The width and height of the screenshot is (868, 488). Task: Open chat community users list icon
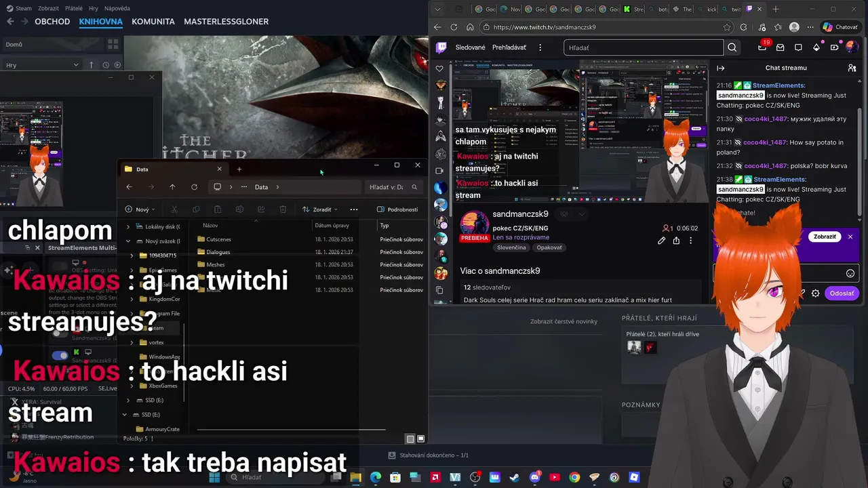point(852,68)
